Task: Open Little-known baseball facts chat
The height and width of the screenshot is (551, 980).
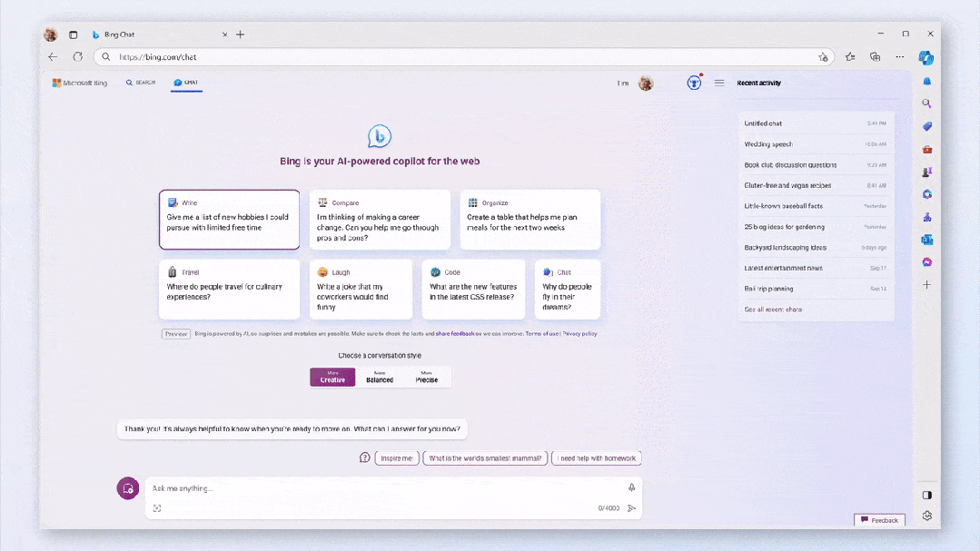Action: click(815, 206)
